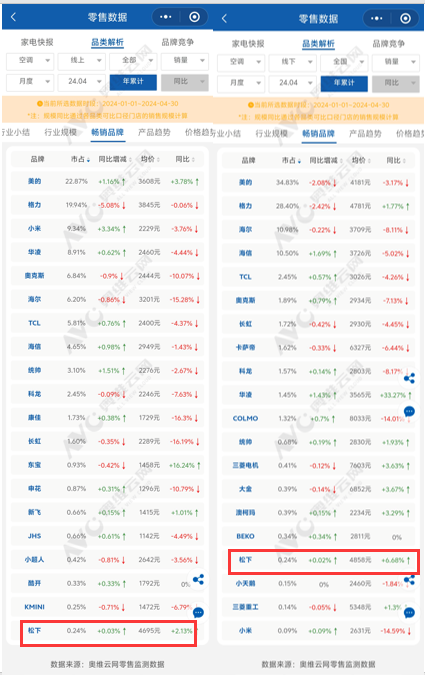This screenshot has height=675, width=425.
Task: Open the 销量 dropdown in left panel
Action: (185, 61)
